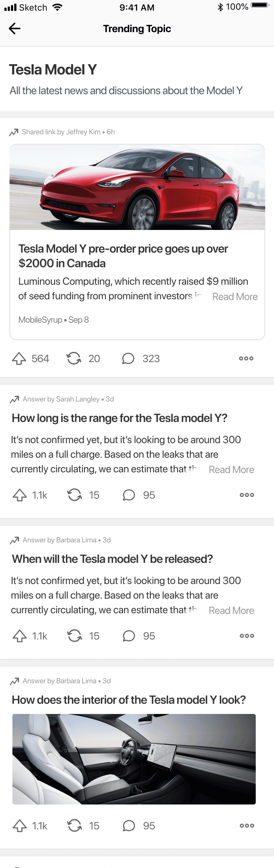Upvote the Tesla pre-order price post

coord(19,358)
